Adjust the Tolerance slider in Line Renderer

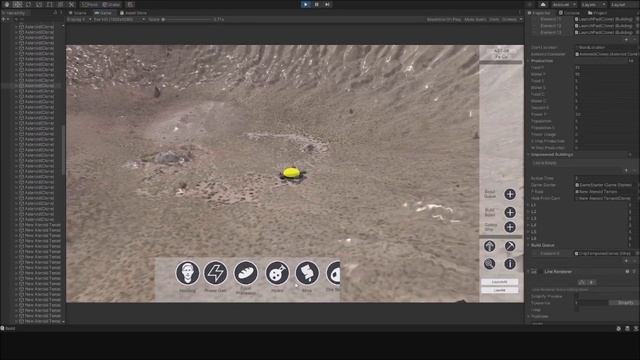pyautogui.click(x=592, y=303)
